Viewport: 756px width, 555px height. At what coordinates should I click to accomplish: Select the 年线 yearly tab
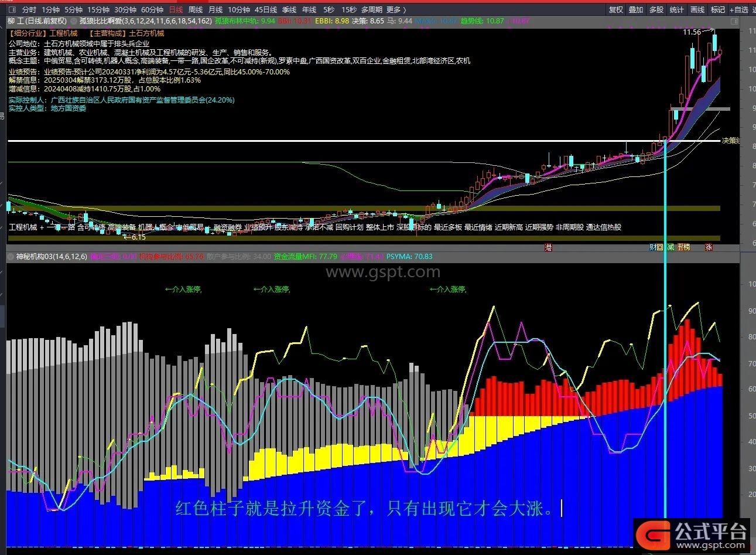309,9
